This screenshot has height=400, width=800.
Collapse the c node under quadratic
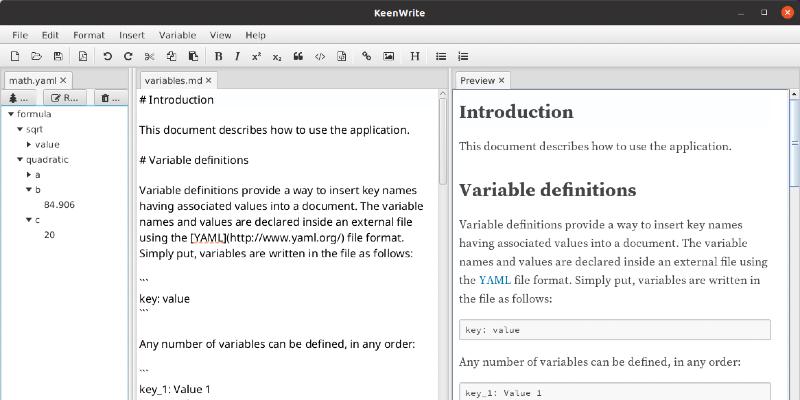(30, 220)
